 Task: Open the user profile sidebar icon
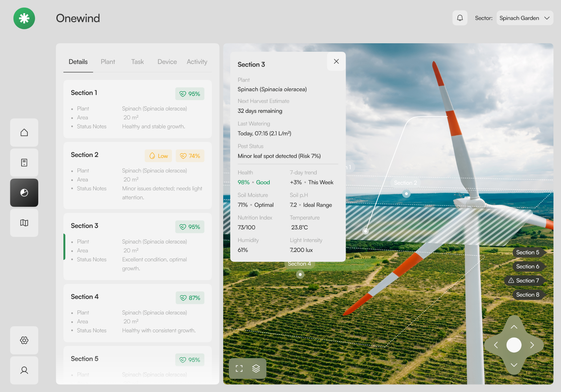click(x=24, y=370)
